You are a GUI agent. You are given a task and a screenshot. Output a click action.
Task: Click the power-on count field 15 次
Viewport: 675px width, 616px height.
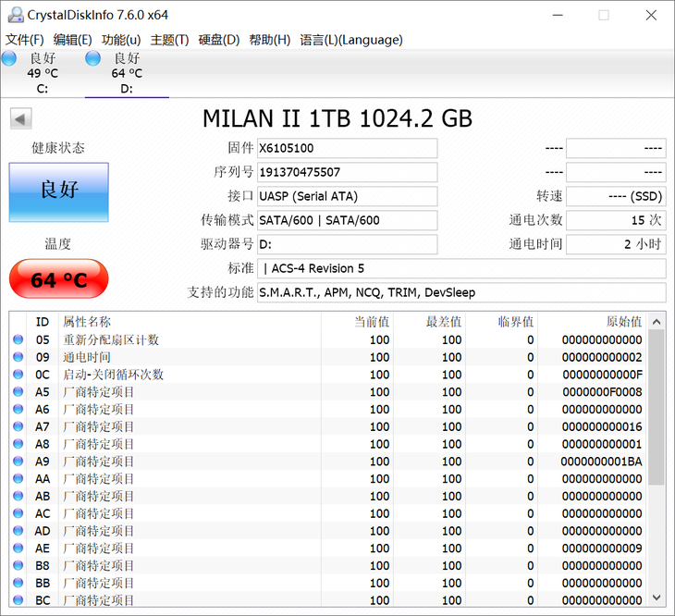tap(616, 220)
